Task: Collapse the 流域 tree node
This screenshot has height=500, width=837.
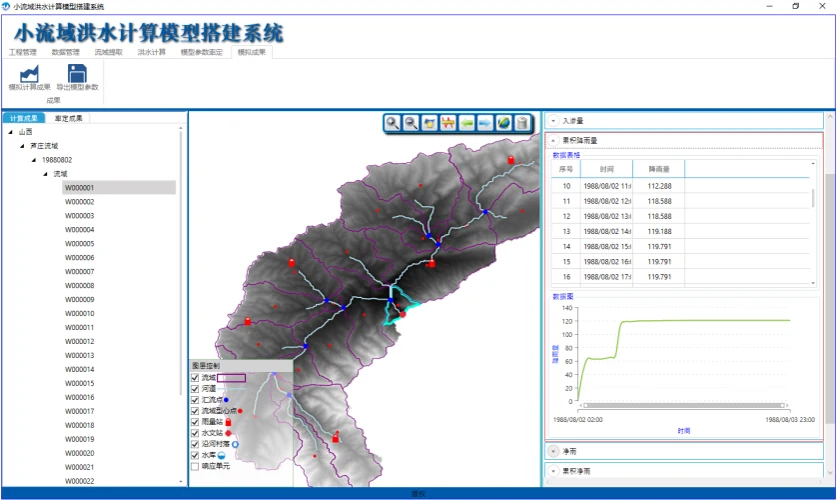Action: (45, 174)
